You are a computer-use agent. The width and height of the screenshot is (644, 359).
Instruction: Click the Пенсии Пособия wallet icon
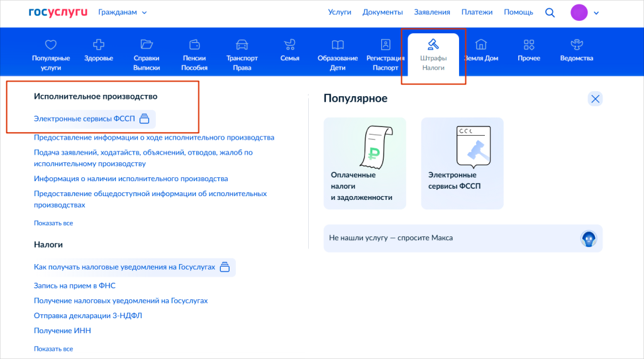tap(194, 45)
